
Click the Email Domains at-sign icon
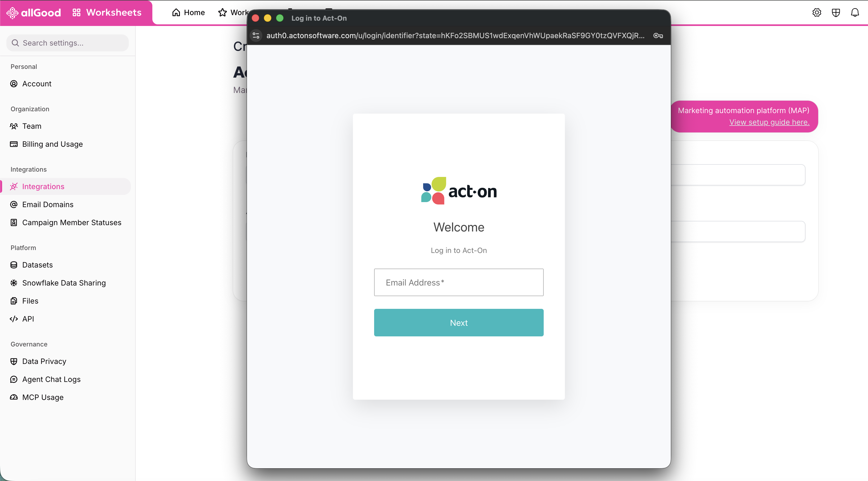click(14, 204)
